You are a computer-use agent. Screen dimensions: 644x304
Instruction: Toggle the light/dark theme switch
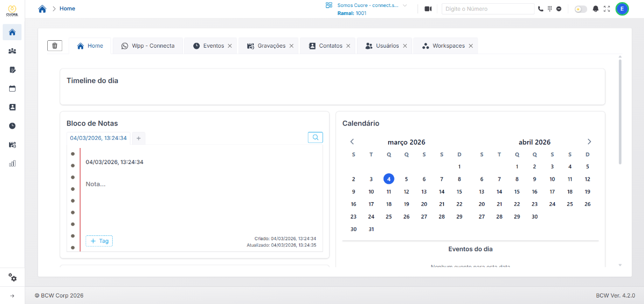pyautogui.click(x=581, y=9)
